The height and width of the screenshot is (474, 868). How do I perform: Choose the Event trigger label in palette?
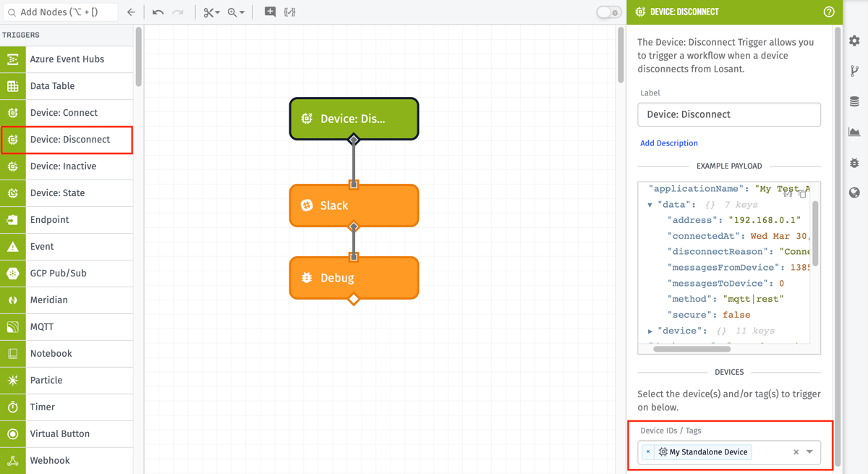42,247
